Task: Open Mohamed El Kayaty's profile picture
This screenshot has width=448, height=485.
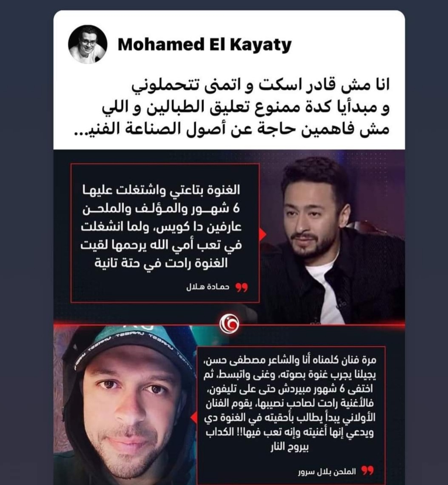Action: (x=88, y=45)
